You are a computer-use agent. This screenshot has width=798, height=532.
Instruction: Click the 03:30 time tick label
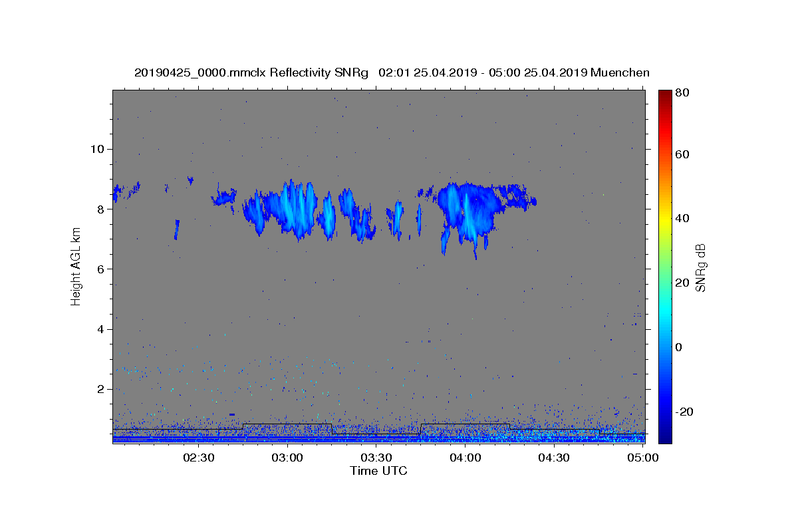pyautogui.click(x=376, y=458)
